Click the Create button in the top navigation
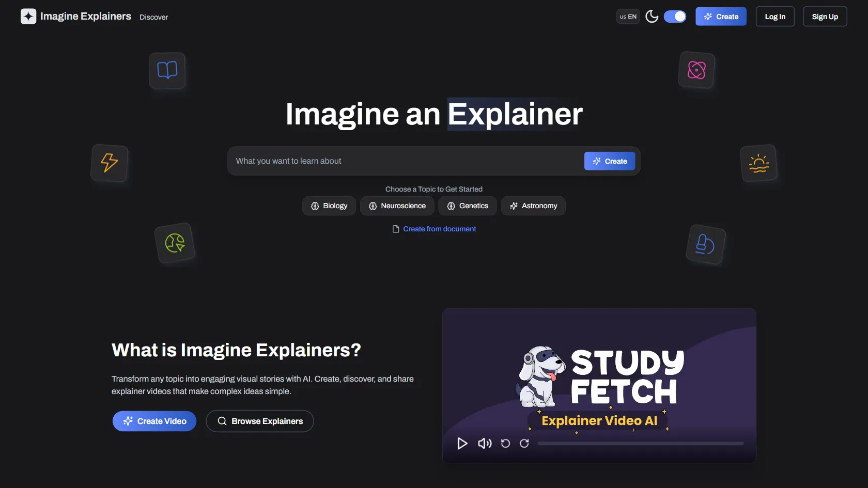 click(x=721, y=17)
